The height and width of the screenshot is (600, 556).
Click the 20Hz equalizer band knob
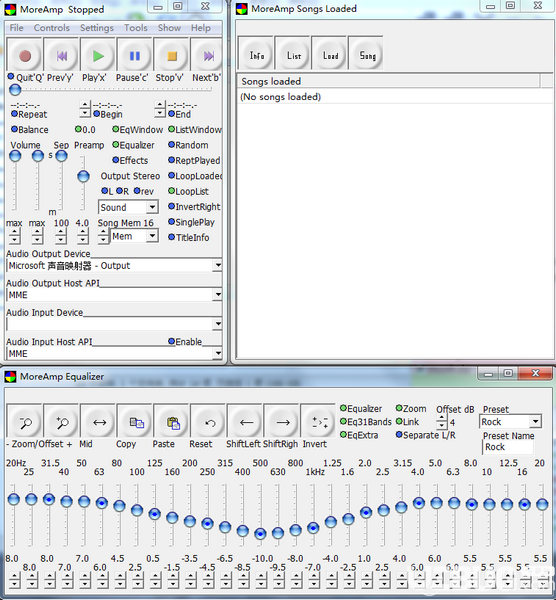[x=13, y=499]
